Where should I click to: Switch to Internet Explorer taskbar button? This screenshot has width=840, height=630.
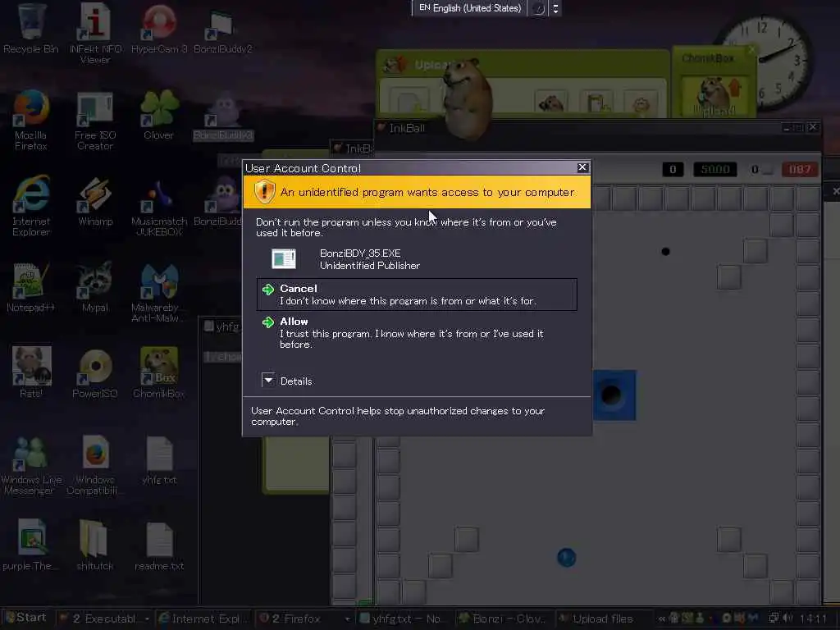pos(203,619)
